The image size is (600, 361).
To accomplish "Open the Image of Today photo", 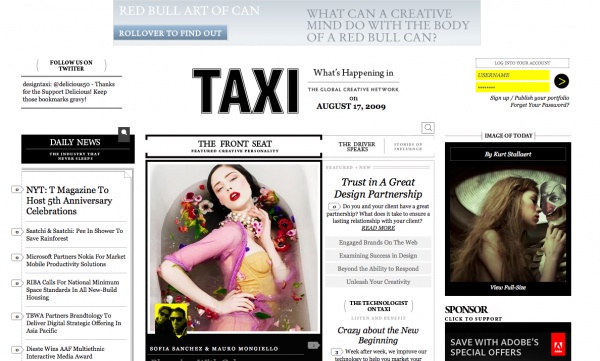I will (508, 225).
